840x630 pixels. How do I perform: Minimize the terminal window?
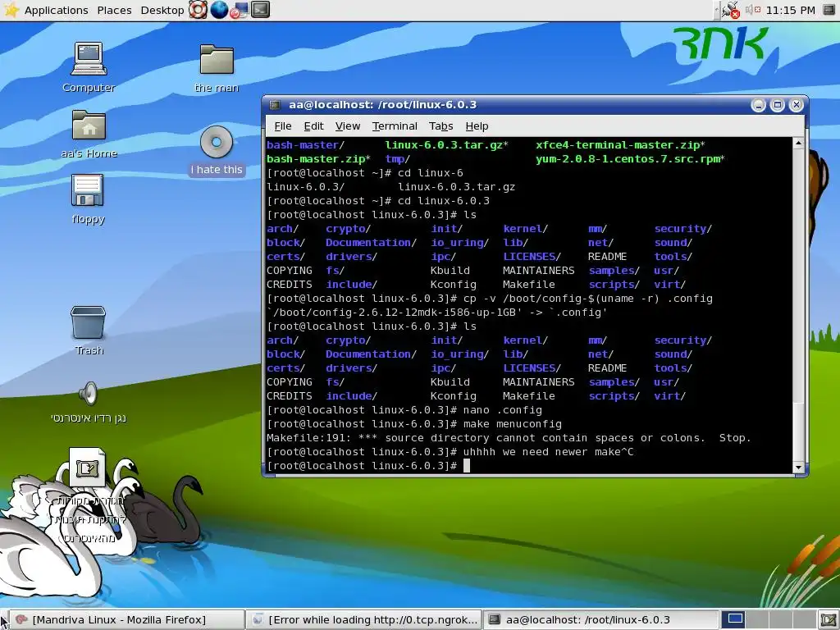click(x=758, y=105)
